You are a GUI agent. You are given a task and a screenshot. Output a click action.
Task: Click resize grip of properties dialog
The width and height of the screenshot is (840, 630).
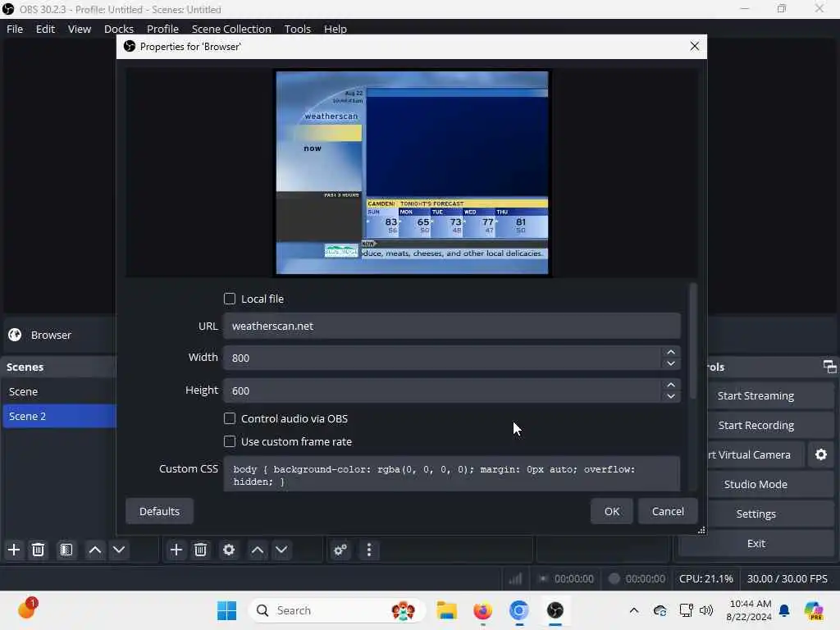coord(701,530)
